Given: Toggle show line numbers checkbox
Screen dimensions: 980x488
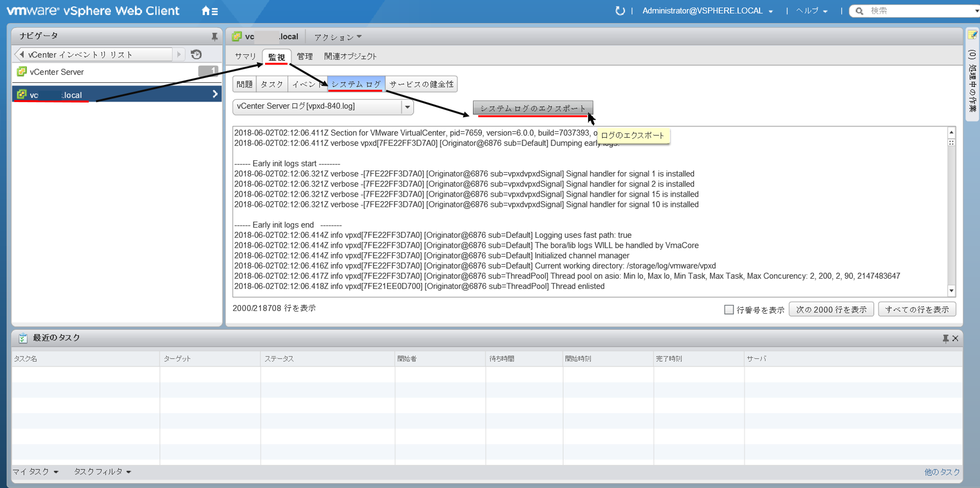Looking at the screenshot, I should point(729,309).
